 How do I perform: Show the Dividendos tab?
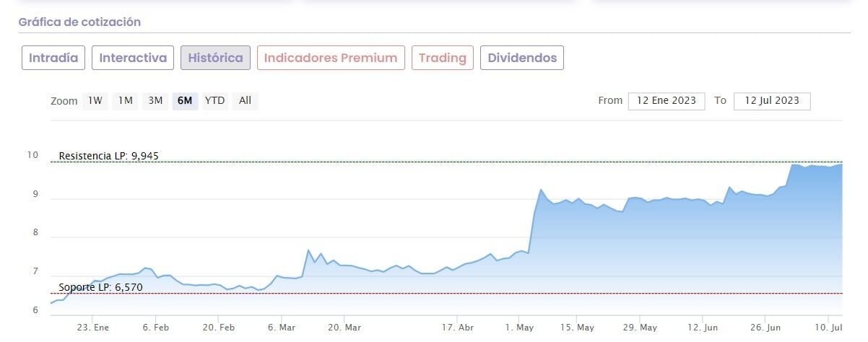[521, 58]
